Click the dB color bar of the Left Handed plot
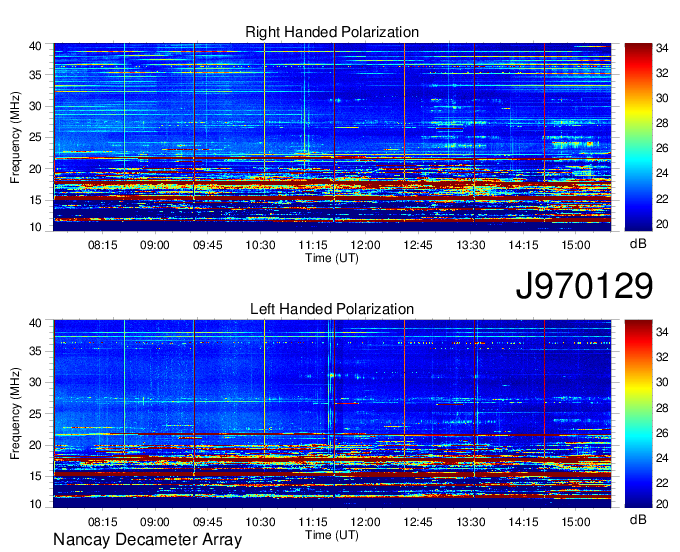 (x=638, y=414)
